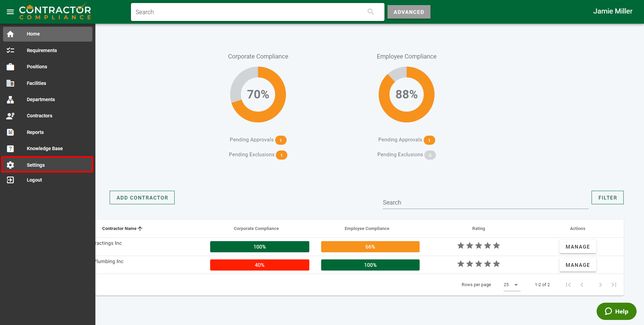Log out using the Logout item
644x325 pixels.
[x=34, y=180]
